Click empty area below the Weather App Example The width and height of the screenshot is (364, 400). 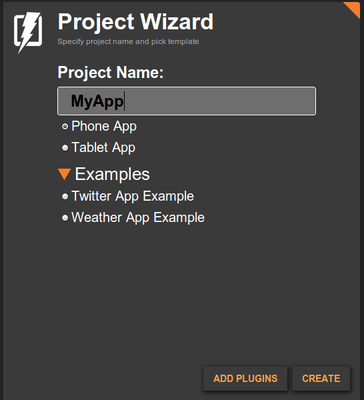(187, 293)
